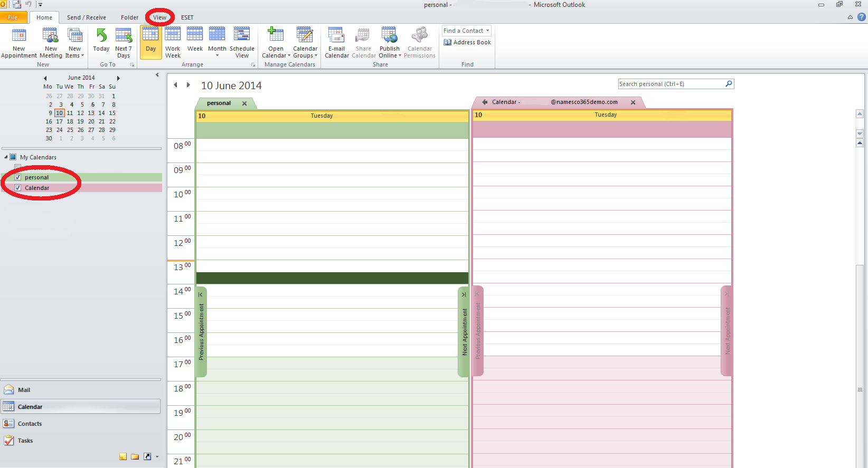Click the 10 Tuesday header on personal calendar
868x468 pixels.
[332, 116]
